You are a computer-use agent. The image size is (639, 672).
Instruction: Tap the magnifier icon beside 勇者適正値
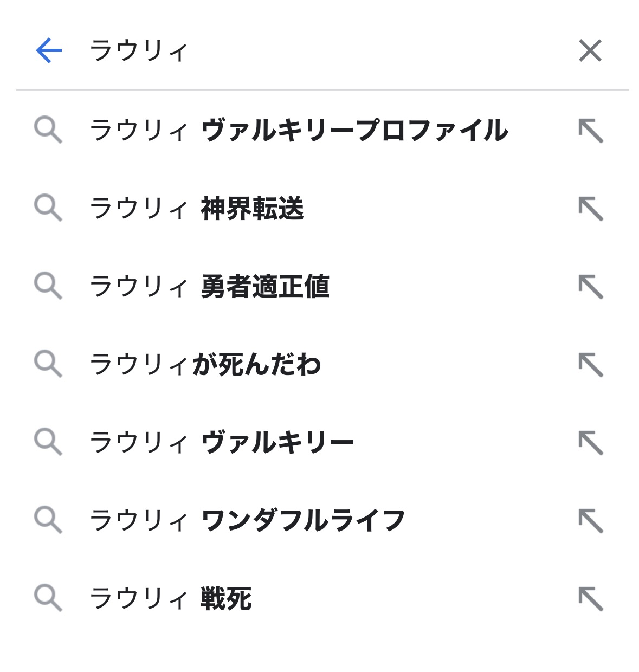(48, 287)
